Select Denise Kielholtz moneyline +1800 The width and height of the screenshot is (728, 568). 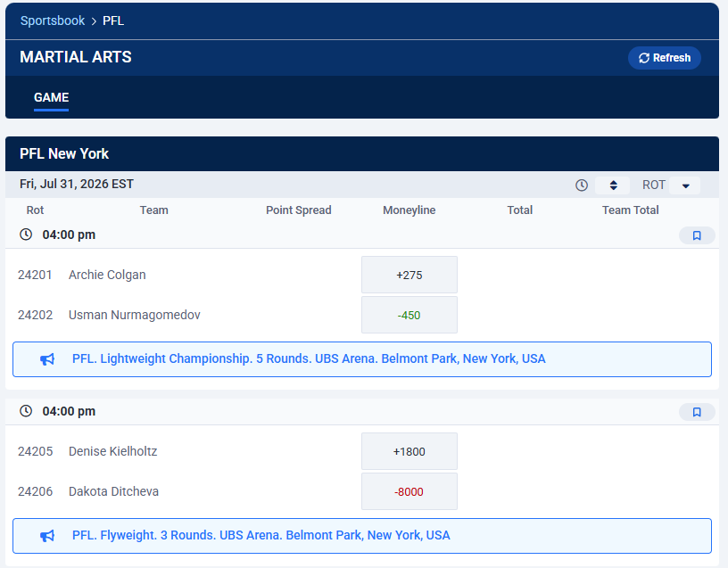point(409,451)
